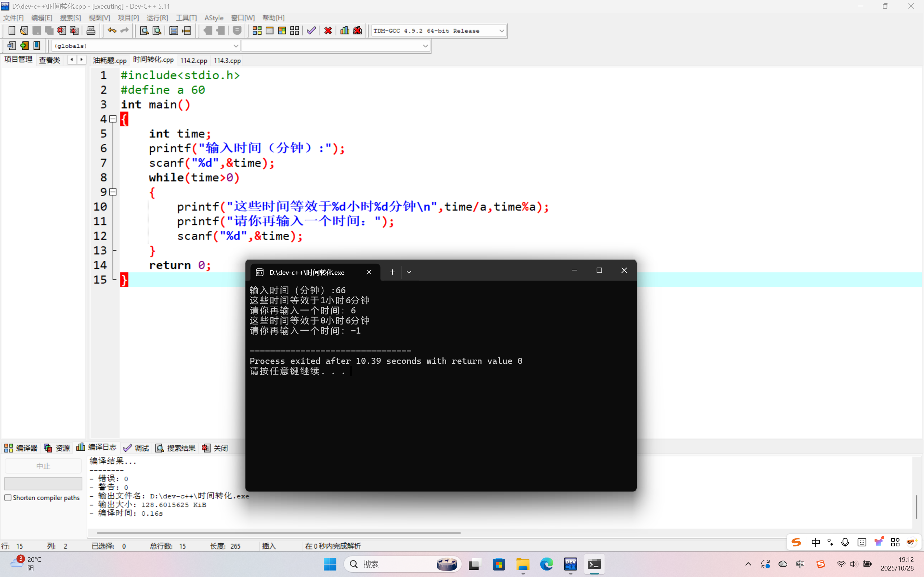The height and width of the screenshot is (577, 924).
Task: Click the compile log horizontal scrollbar
Action: pos(279,532)
